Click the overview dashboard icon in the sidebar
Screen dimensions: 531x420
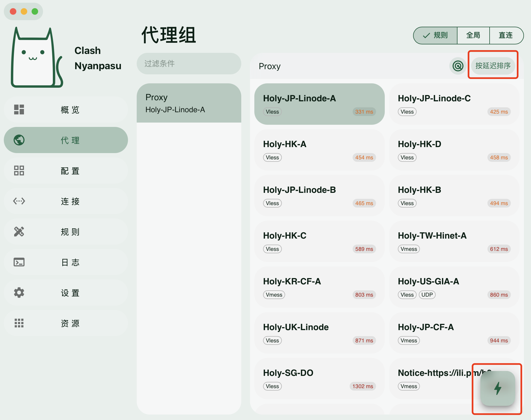coord(19,109)
